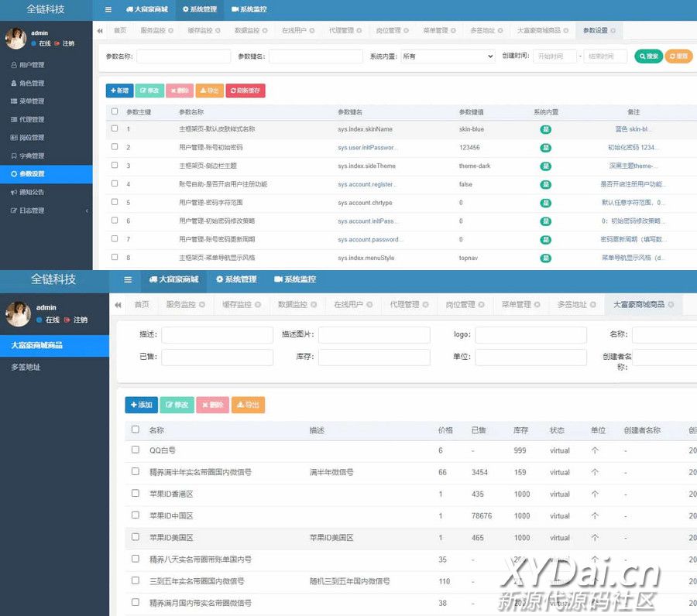Open the 开始时间 date picker
Image resolution: width=697 pixels, height=616 pixels.
coord(555,56)
